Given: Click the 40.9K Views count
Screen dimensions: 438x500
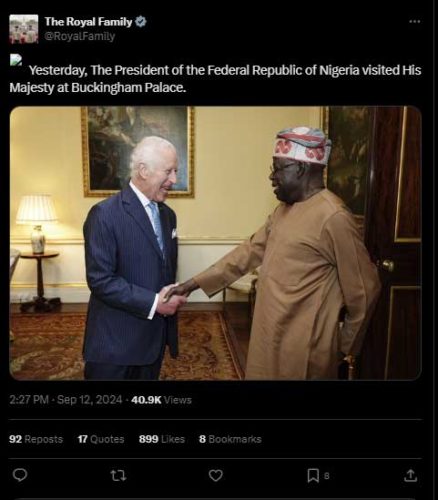Looking at the screenshot, I should tap(161, 400).
